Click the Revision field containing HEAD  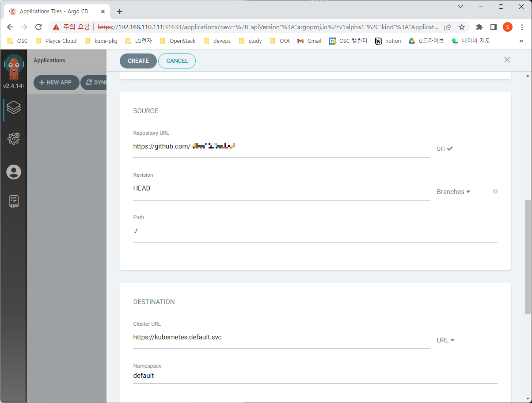(x=281, y=189)
